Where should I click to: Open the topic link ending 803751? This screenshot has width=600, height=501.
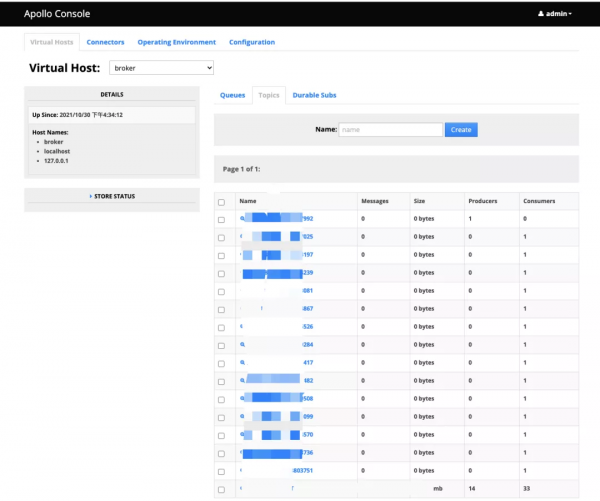[302, 470]
